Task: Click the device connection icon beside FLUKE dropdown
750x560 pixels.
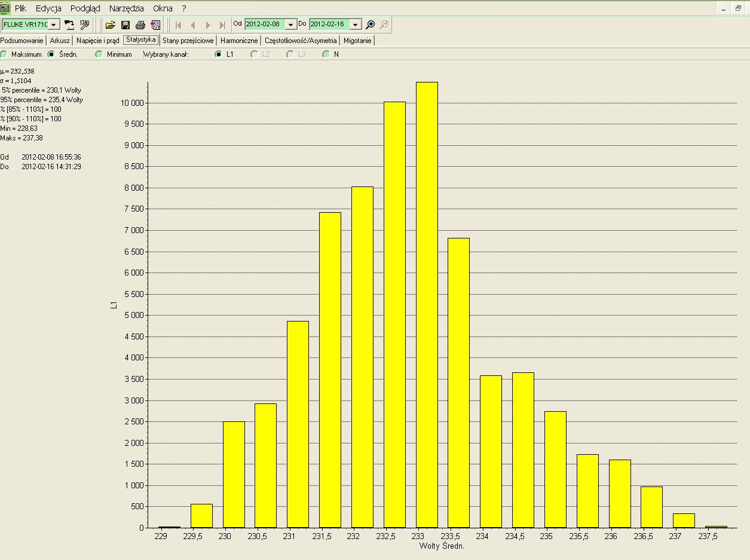Action: [69, 25]
